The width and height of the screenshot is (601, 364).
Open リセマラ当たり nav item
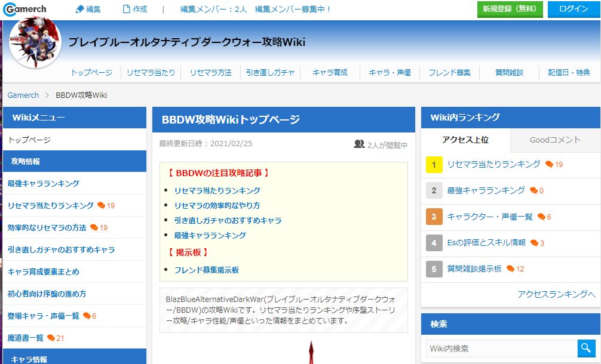point(151,72)
